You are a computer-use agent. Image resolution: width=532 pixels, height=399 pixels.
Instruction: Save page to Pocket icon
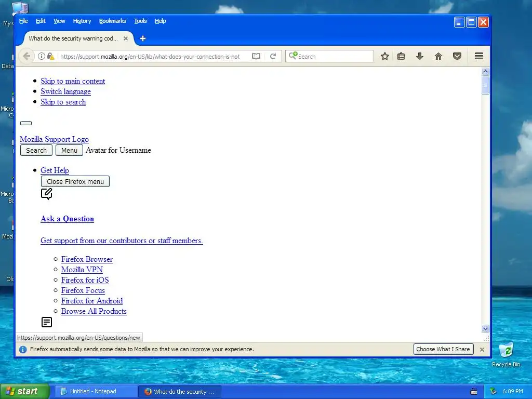[457, 56]
